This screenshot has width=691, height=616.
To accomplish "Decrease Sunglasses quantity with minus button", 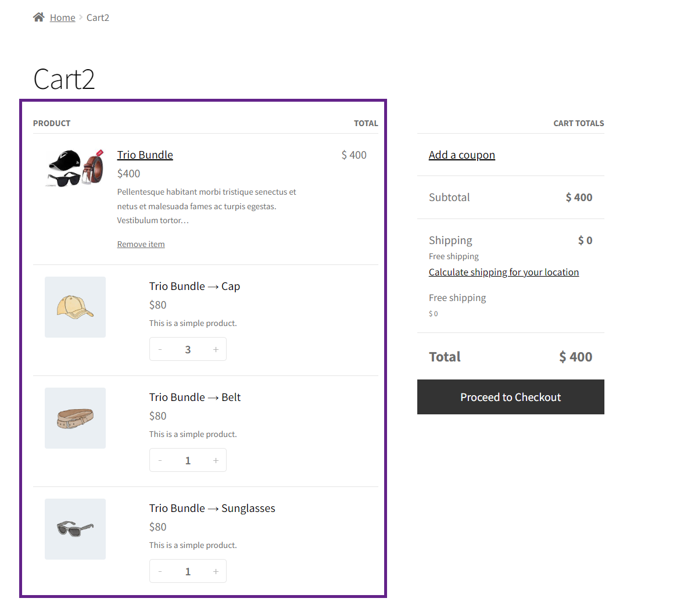I will tap(160, 571).
